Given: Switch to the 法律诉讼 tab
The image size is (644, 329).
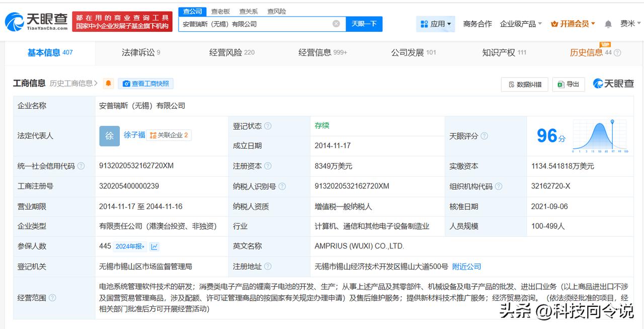Looking at the screenshot, I should 141,52.
